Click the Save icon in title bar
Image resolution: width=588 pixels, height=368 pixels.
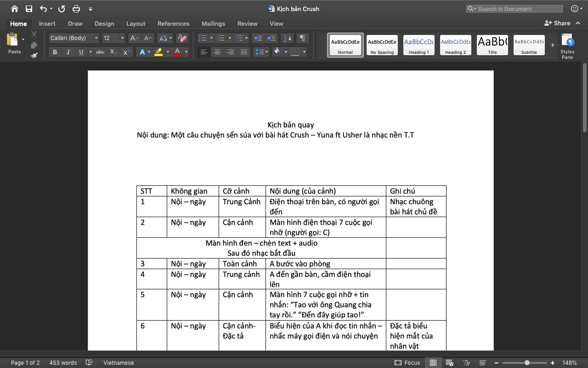point(28,9)
